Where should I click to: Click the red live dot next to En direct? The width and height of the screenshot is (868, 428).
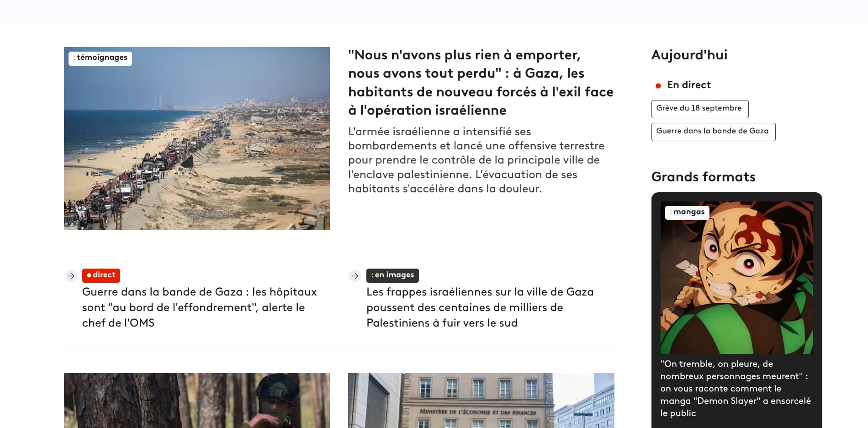(x=658, y=85)
